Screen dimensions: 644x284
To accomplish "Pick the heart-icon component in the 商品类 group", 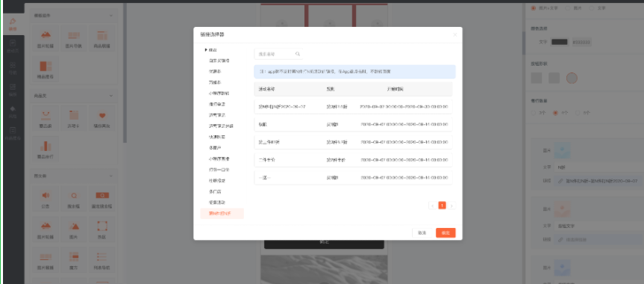I will (102, 119).
